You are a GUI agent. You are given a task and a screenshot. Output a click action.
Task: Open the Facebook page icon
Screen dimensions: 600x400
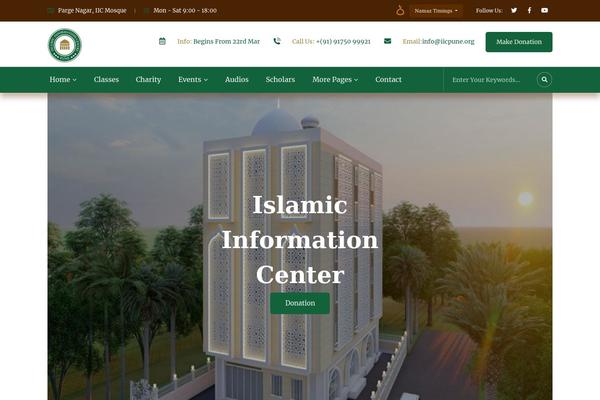(530, 10)
